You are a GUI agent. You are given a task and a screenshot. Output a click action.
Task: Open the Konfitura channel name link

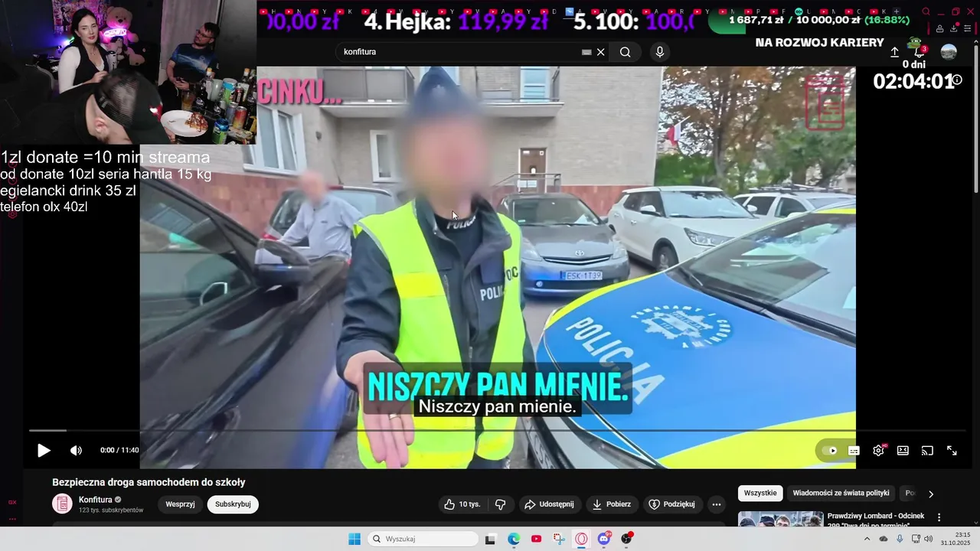pos(95,500)
